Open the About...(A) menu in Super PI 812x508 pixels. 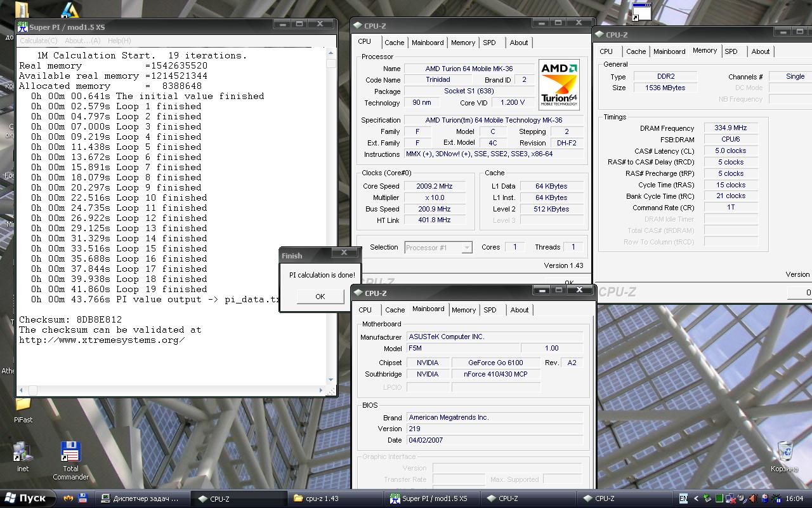click(82, 41)
